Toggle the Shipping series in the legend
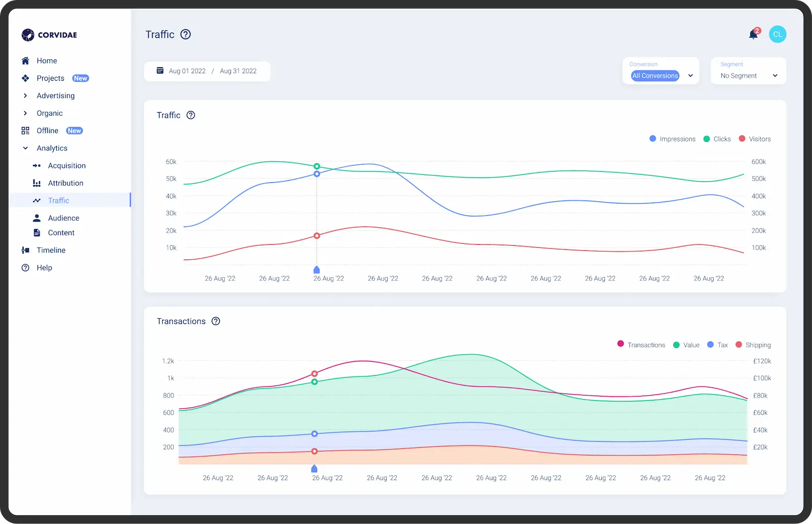 point(753,345)
